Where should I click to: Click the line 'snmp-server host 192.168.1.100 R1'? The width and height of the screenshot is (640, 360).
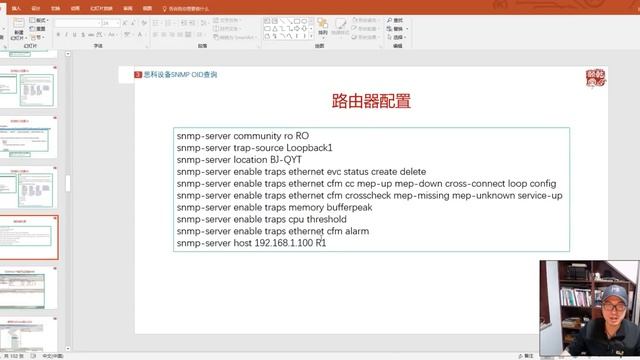point(251,243)
